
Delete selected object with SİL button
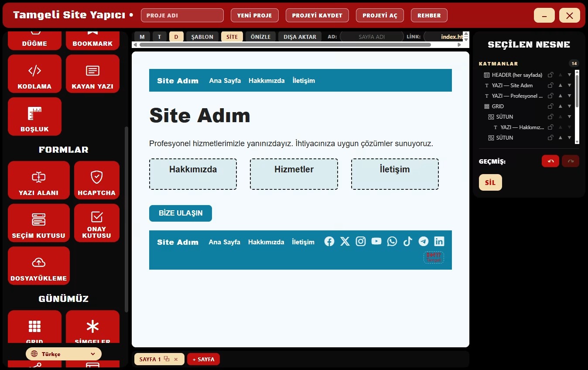(x=490, y=182)
